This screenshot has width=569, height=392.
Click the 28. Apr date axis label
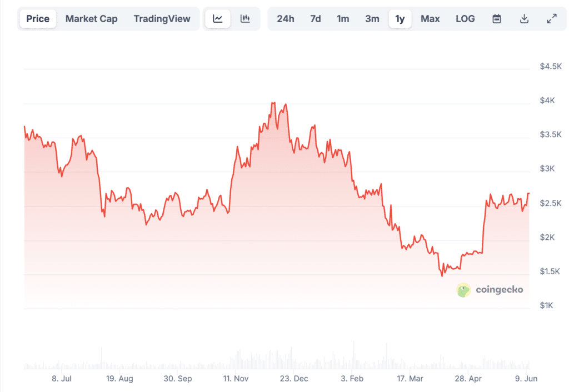point(467,379)
